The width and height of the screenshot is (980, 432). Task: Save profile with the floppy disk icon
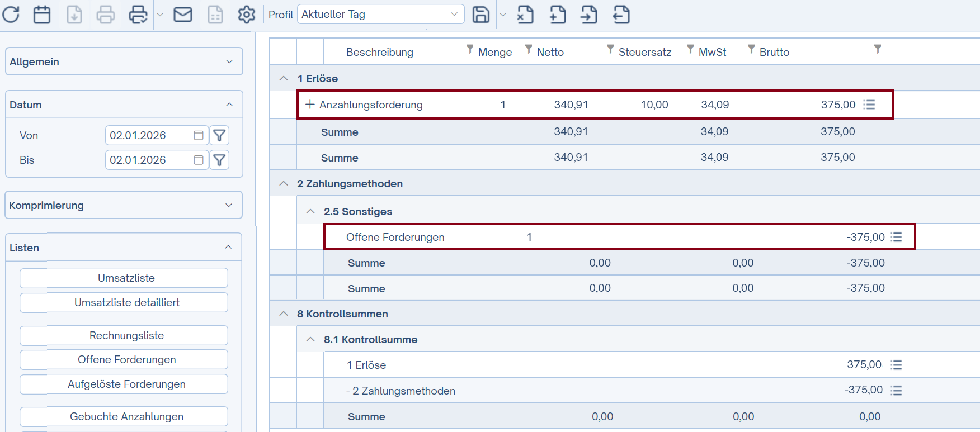point(480,15)
